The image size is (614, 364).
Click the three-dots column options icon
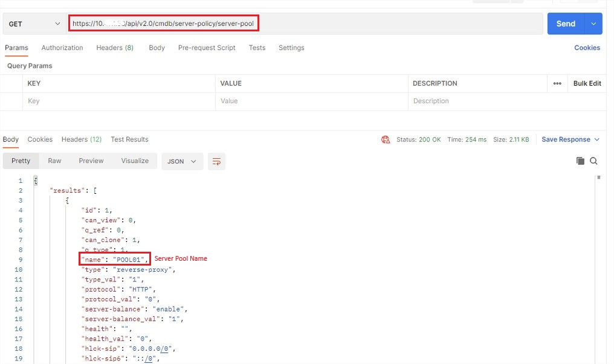(557, 83)
